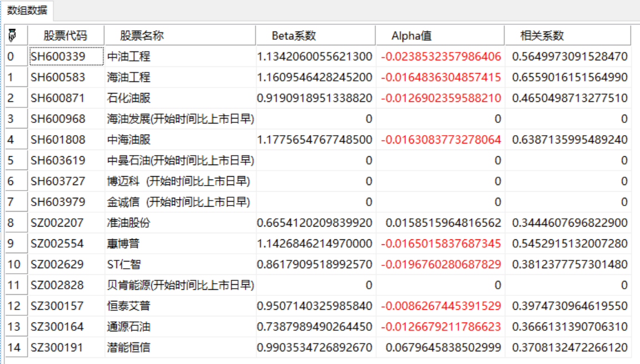This screenshot has height=364, width=640.
Task: Click the 股票名称 column header
Action: [142, 36]
